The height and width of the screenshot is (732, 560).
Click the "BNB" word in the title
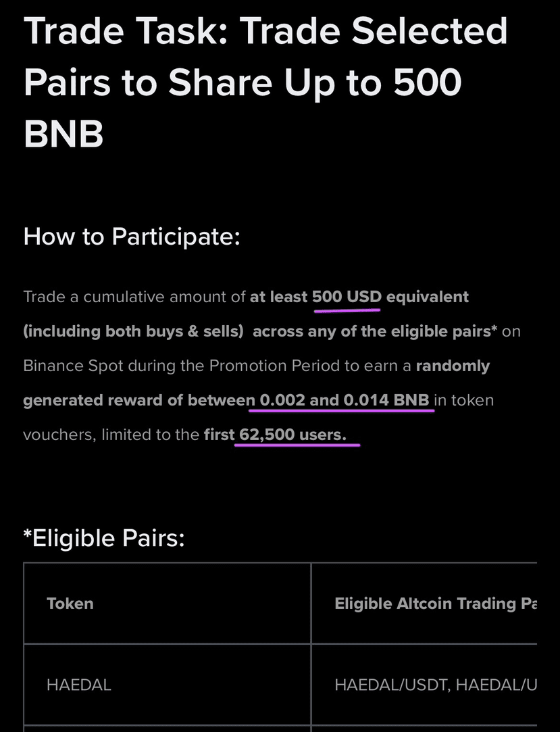63,134
